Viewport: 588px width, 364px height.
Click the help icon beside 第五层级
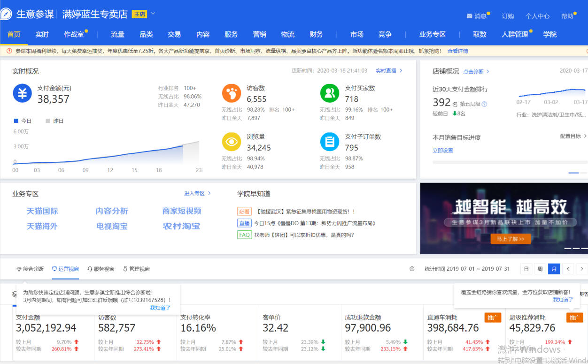484,104
